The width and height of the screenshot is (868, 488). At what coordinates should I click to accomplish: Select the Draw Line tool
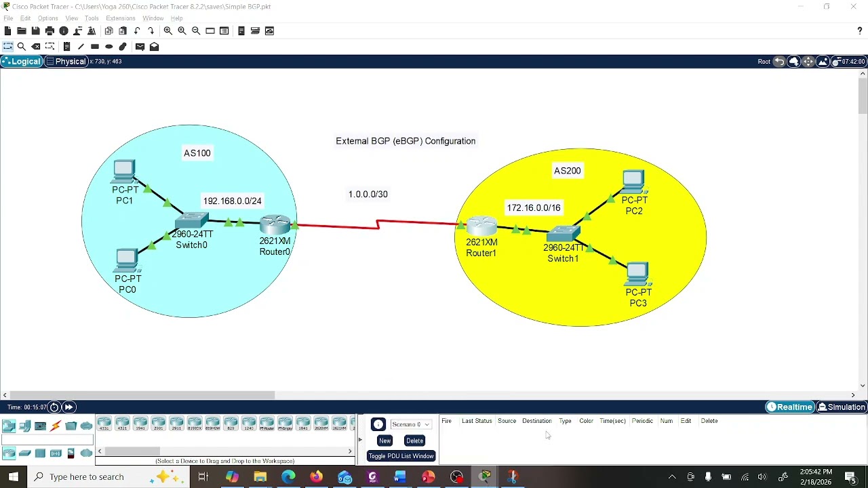tap(81, 47)
